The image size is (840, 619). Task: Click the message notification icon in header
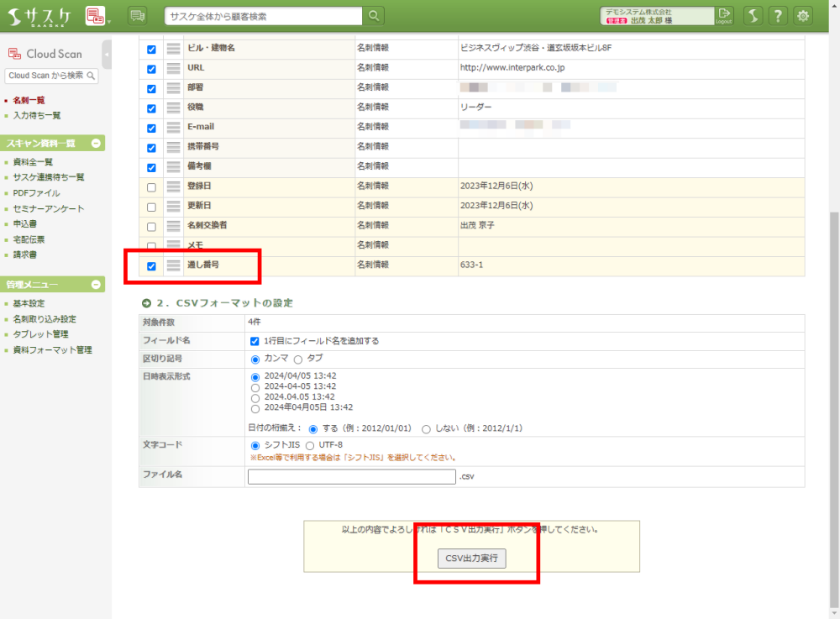point(138,15)
